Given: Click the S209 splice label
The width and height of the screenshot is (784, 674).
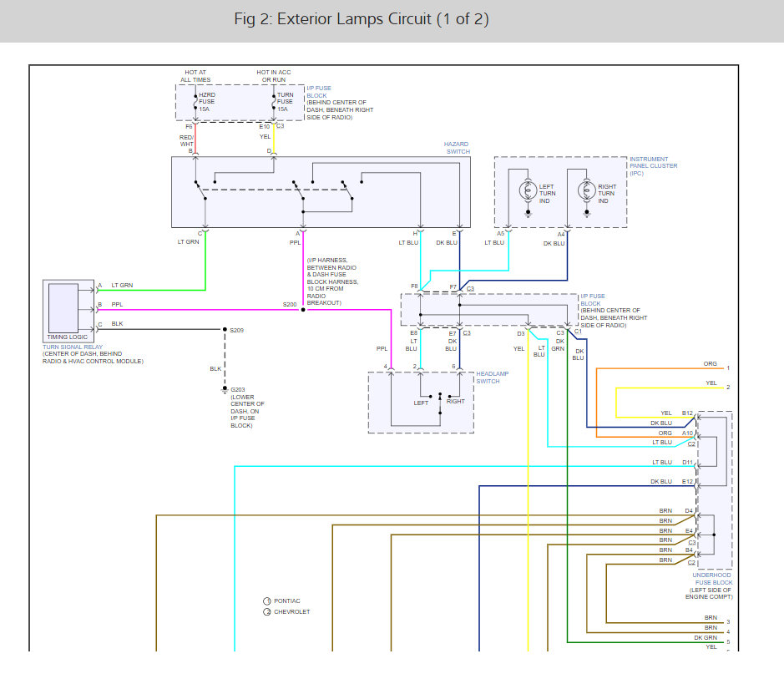Looking at the screenshot, I should (236, 330).
